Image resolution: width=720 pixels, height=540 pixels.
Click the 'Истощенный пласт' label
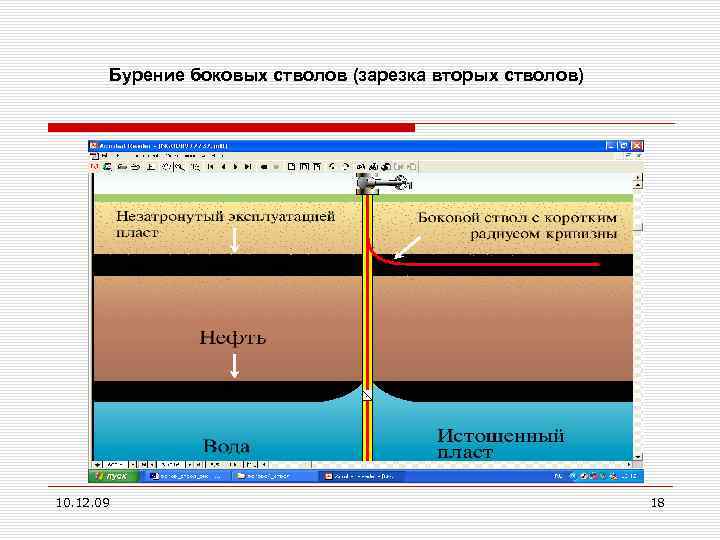[x=501, y=443]
